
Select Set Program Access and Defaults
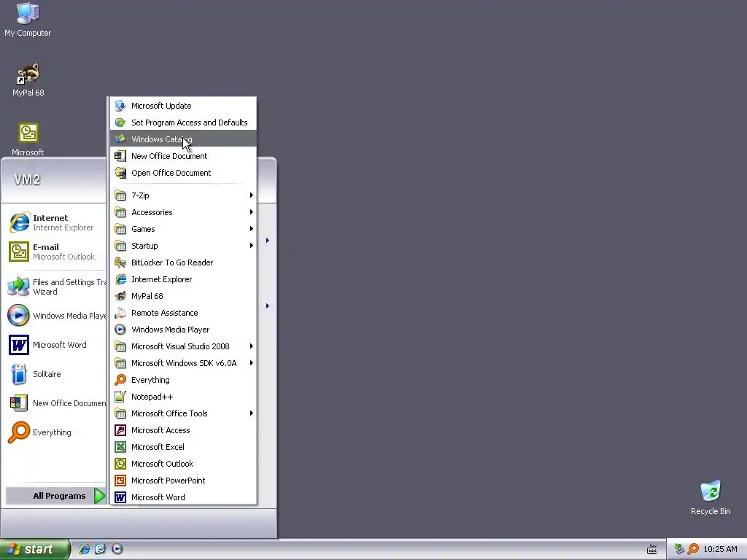click(183, 122)
